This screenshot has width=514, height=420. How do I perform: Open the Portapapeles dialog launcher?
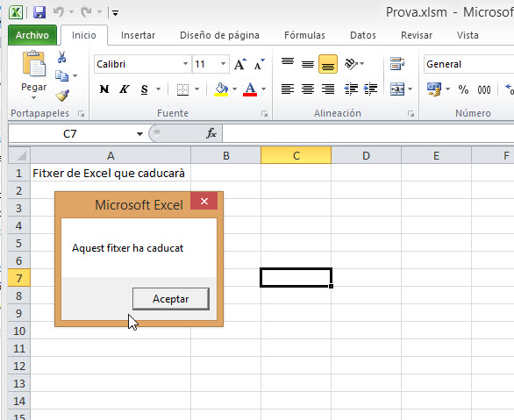pyautogui.click(x=81, y=114)
